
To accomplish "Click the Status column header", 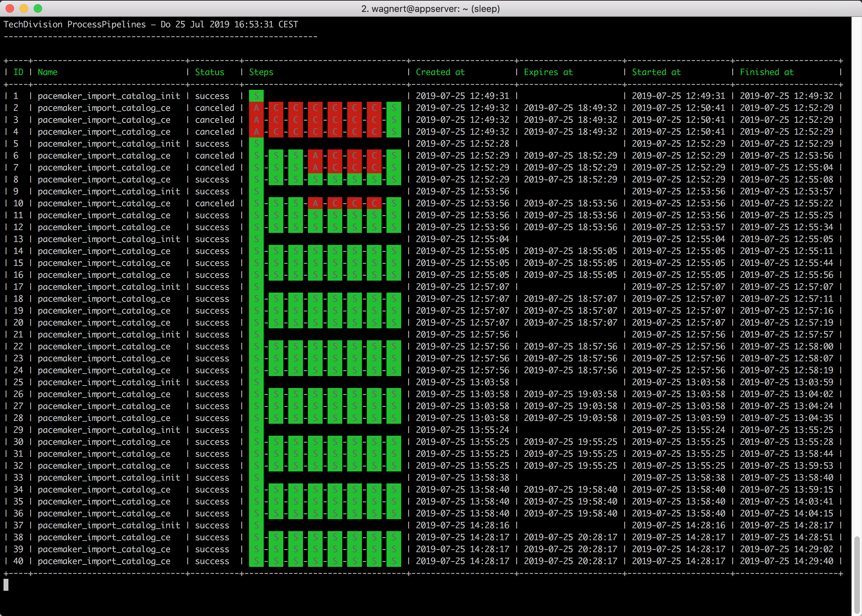I will [x=209, y=72].
